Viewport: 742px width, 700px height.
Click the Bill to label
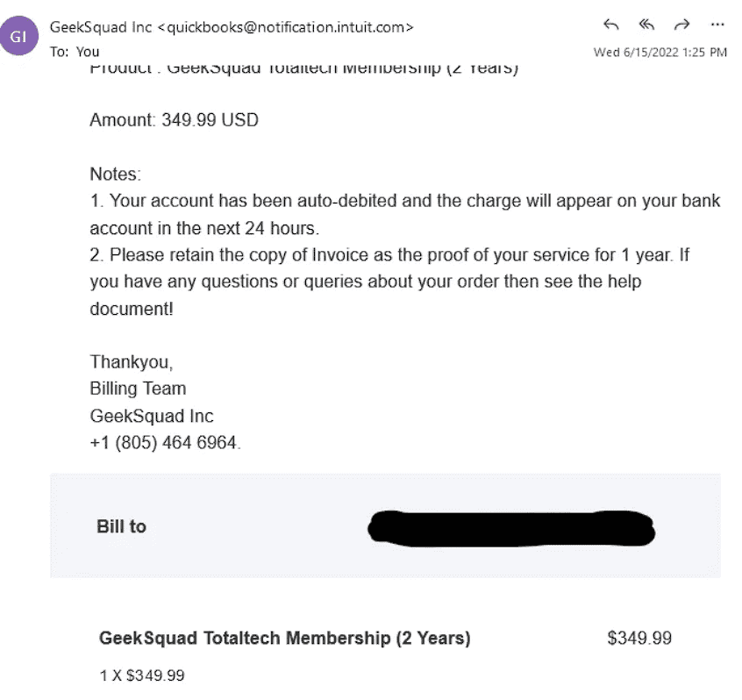tap(122, 527)
